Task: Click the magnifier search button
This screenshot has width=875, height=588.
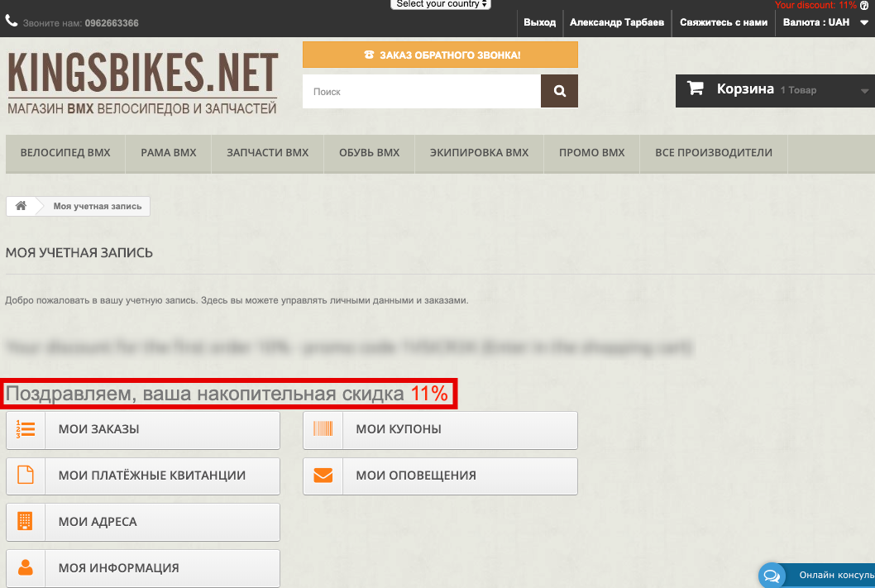Action: [559, 92]
